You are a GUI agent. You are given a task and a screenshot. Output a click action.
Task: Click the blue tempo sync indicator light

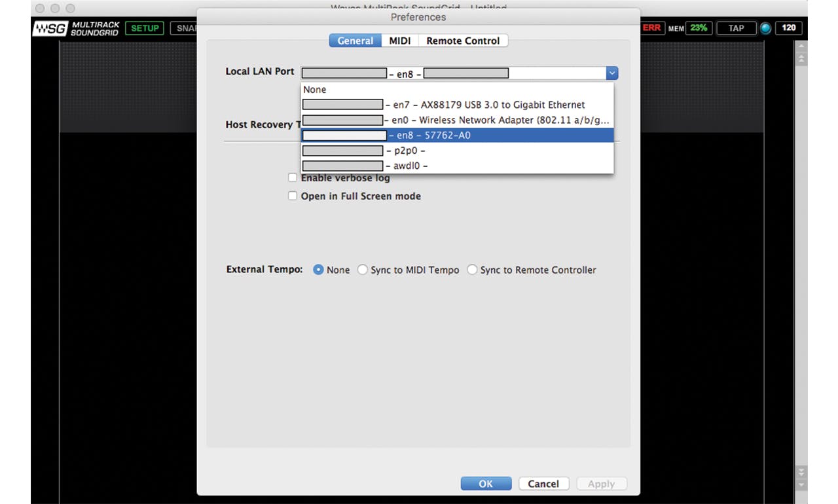765,27
